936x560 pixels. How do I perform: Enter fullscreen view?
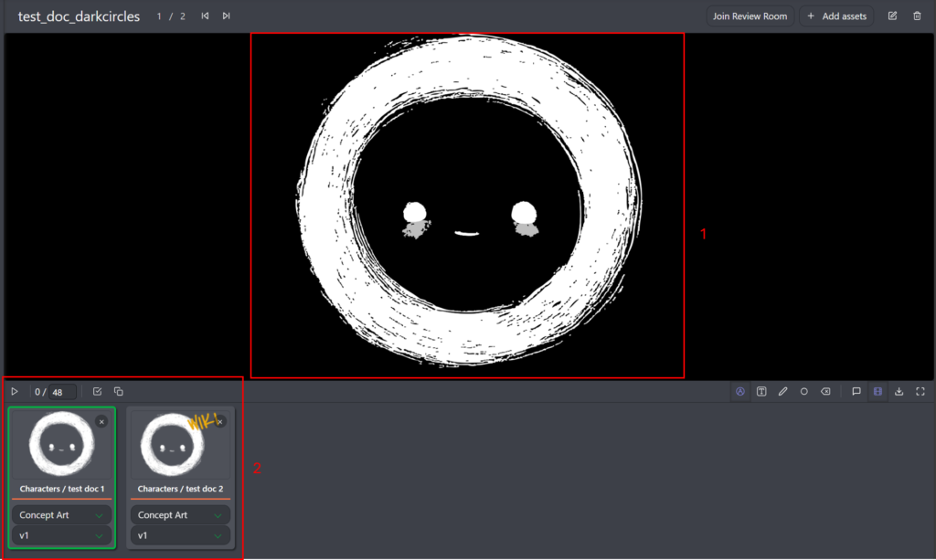click(x=920, y=391)
